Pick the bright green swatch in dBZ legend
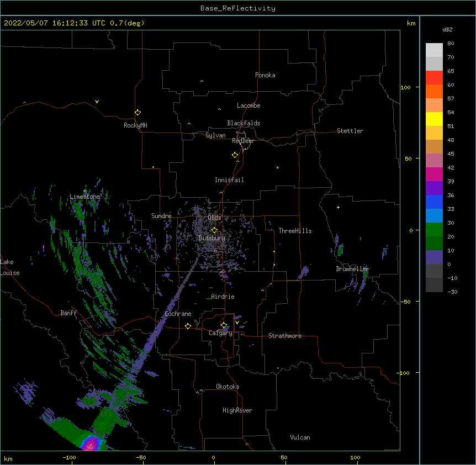The image size is (476, 465). pyautogui.click(x=434, y=230)
